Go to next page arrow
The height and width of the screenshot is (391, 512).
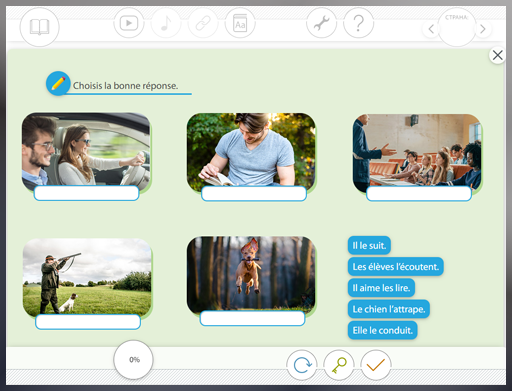[x=483, y=29]
